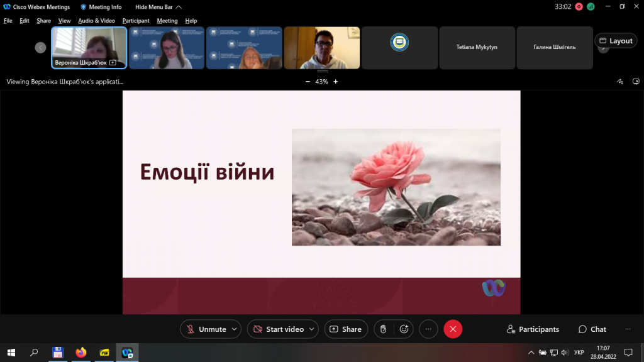Open the Participant menu
644x362 pixels.
pyautogui.click(x=136, y=21)
